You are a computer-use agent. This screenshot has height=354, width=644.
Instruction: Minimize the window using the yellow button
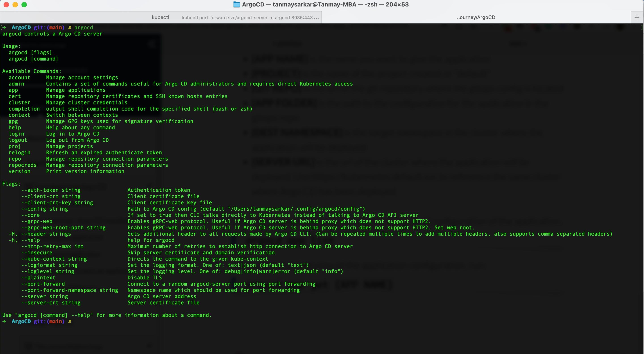(x=15, y=5)
